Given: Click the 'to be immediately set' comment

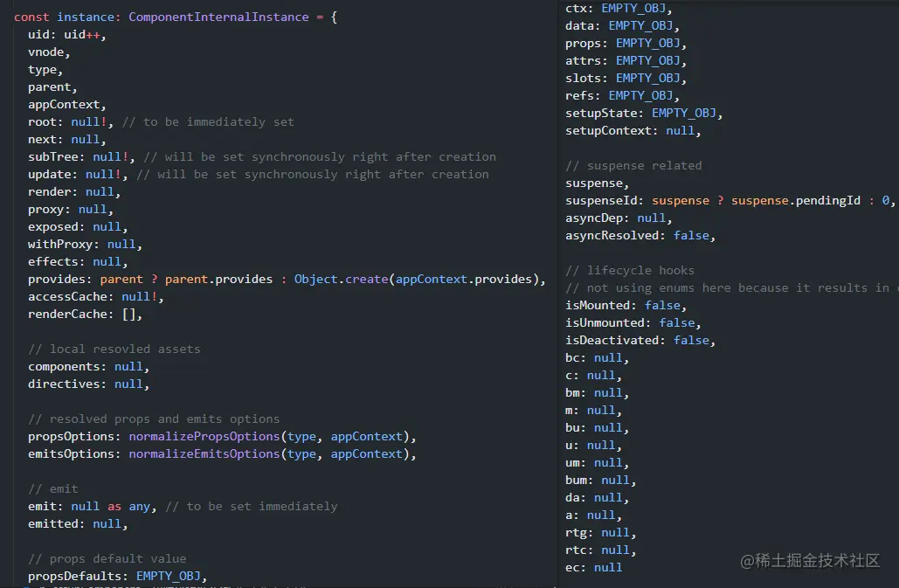Looking at the screenshot, I should point(208,122).
